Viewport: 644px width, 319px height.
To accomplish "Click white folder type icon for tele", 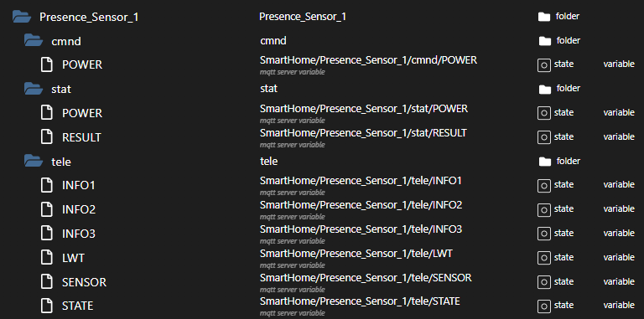I will pos(544,162).
